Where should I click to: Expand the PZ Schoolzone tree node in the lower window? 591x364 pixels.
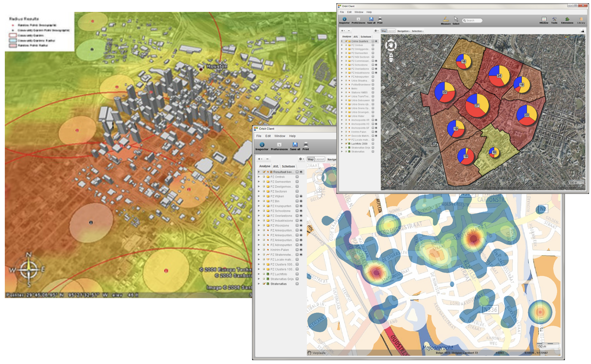[x=259, y=211]
